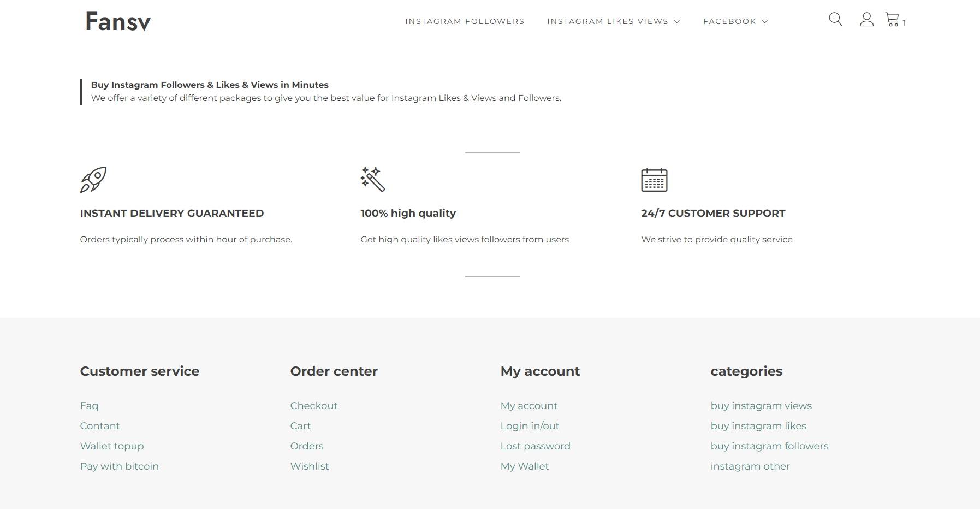
Task: View the Wishlist page
Action: pyautogui.click(x=310, y=466)
